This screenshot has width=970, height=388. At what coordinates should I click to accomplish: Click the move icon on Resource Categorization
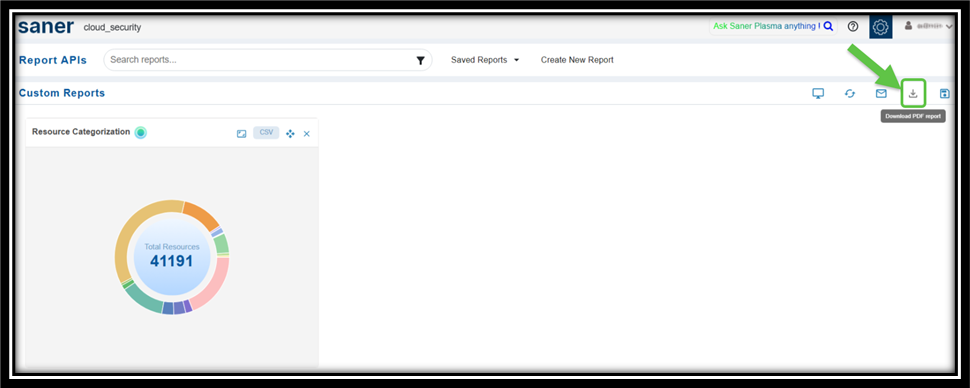pos(290,133)
